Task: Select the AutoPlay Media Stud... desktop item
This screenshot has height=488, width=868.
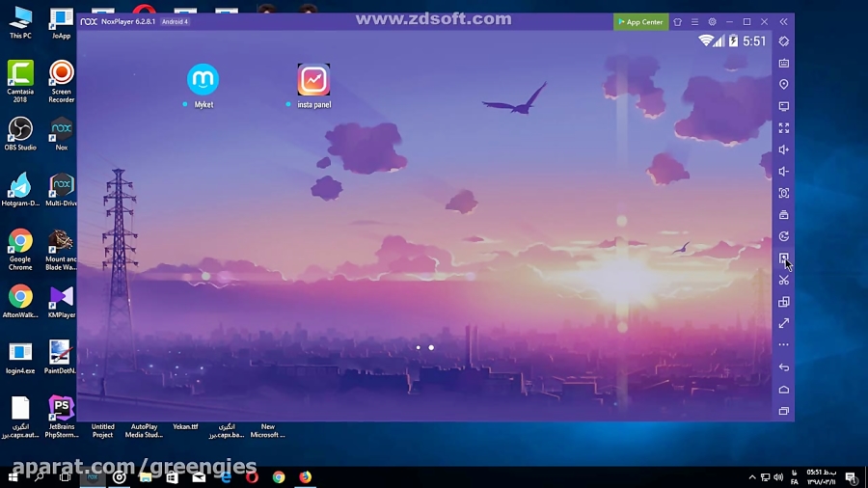Action: point(144,430)
